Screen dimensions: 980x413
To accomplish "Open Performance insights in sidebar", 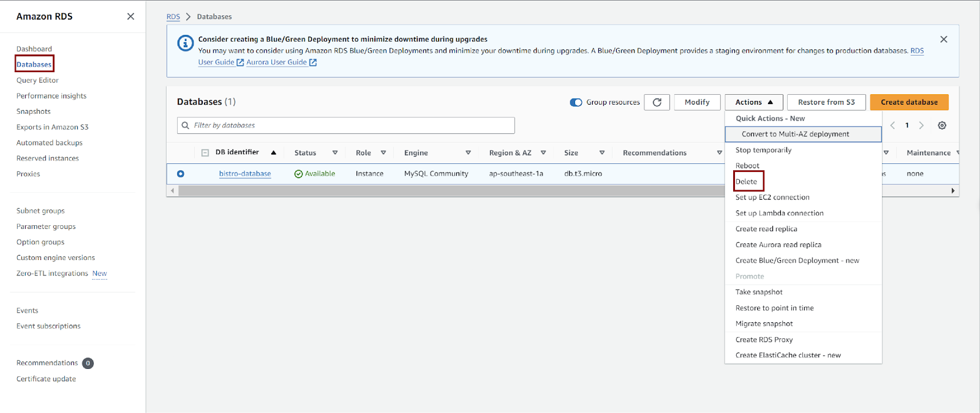I will click(51, 96).
